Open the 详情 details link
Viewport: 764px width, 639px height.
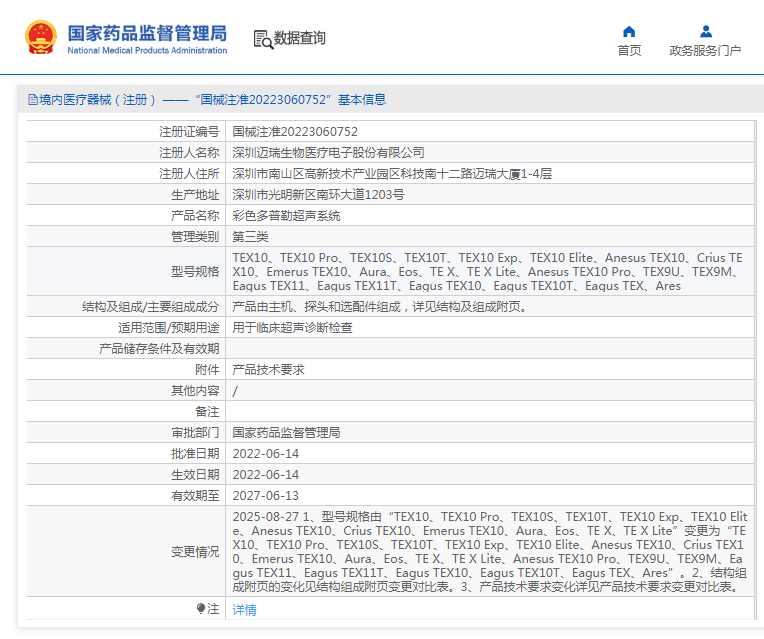pyautogui.click(x=244, y=609)
